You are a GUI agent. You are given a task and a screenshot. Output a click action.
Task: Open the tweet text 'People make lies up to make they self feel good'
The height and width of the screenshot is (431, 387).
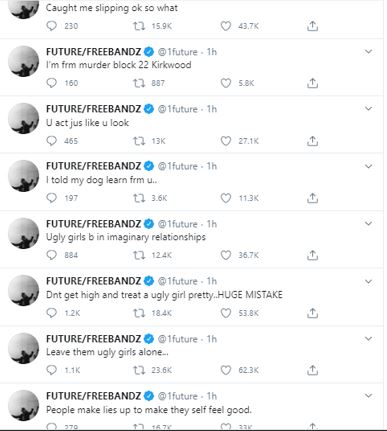coord(149,410)
